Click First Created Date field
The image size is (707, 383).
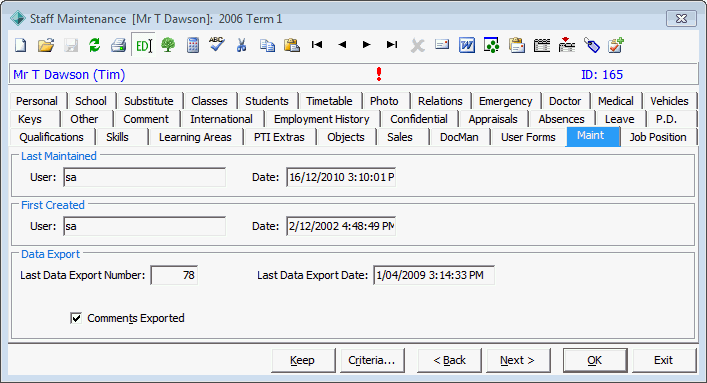341,226
